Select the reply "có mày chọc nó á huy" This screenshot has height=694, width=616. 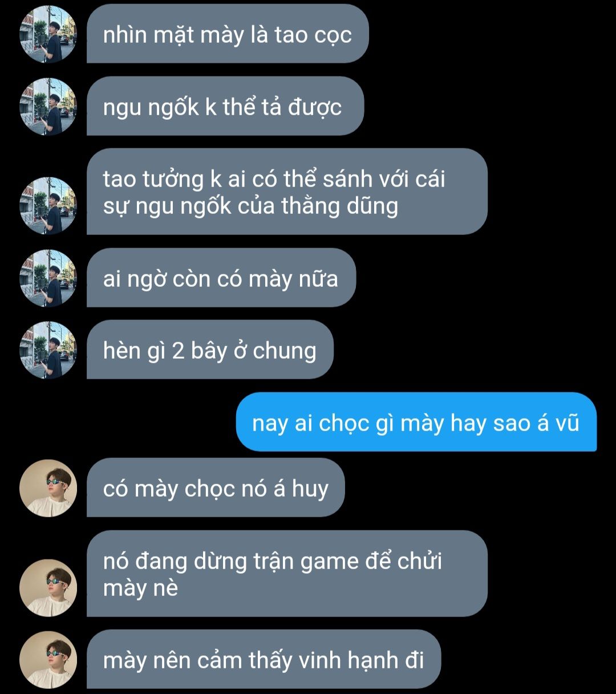(216, 488)
